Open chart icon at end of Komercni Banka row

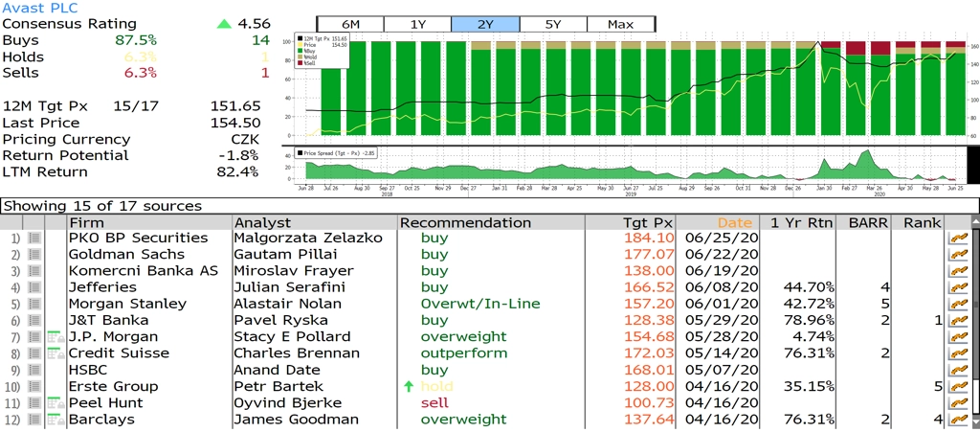coord(956,271)
